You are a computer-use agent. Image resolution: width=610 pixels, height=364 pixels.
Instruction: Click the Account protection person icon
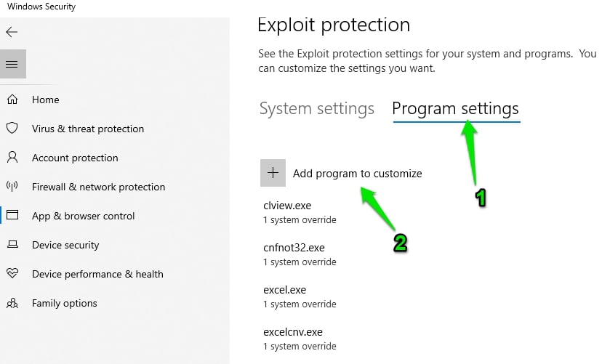(x=12, y=157)
